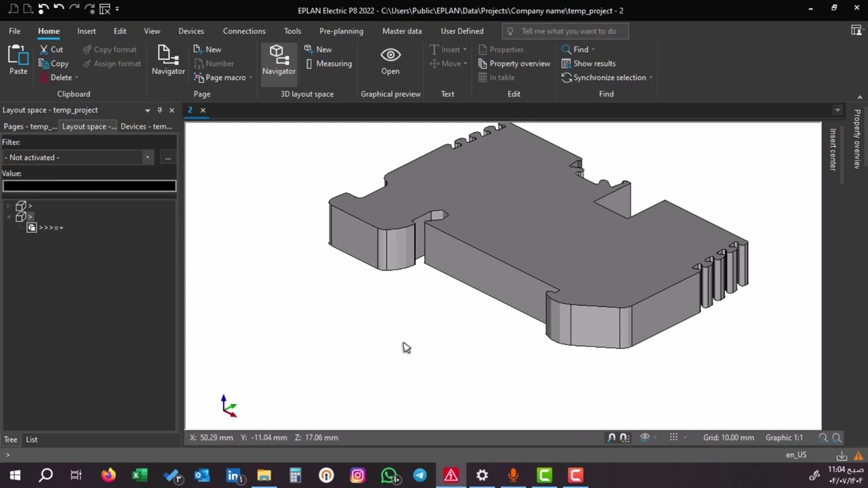Click Show results in Find group
The height and width of the screenshot is (488, 868).
pyautogui.click(x=589, y=64)
